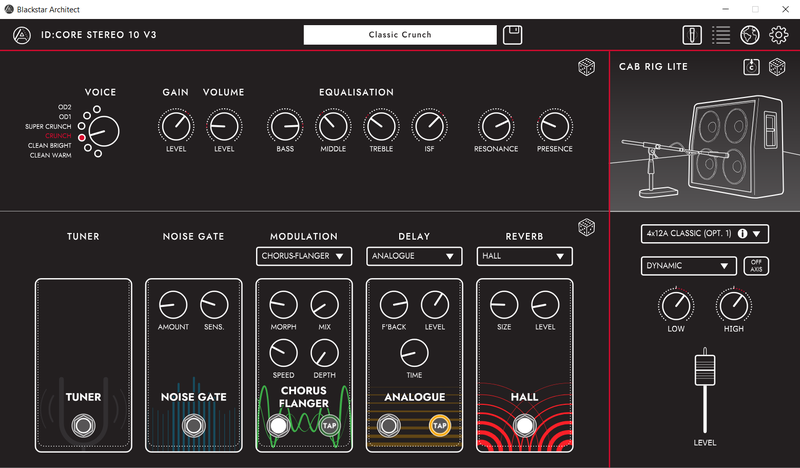Toggle the Noise Gate footswitch
800x468 pixels.
point(192,426)
